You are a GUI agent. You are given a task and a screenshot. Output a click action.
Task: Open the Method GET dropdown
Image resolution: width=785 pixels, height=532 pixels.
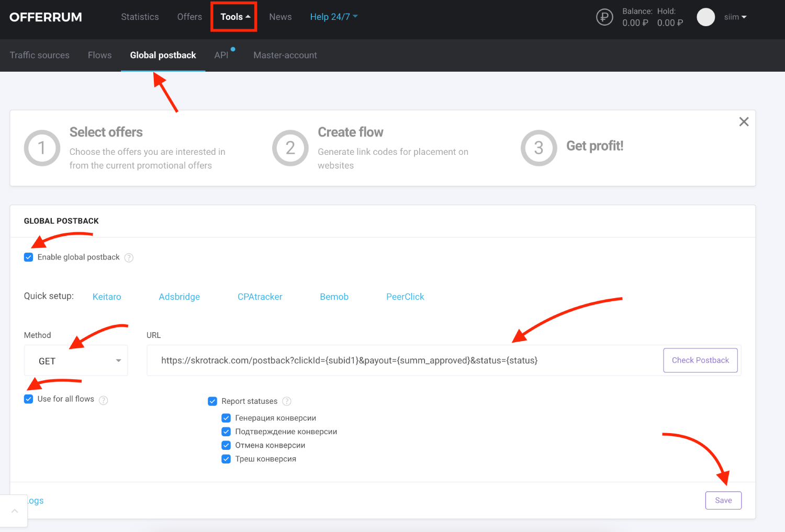click(76, 360)
